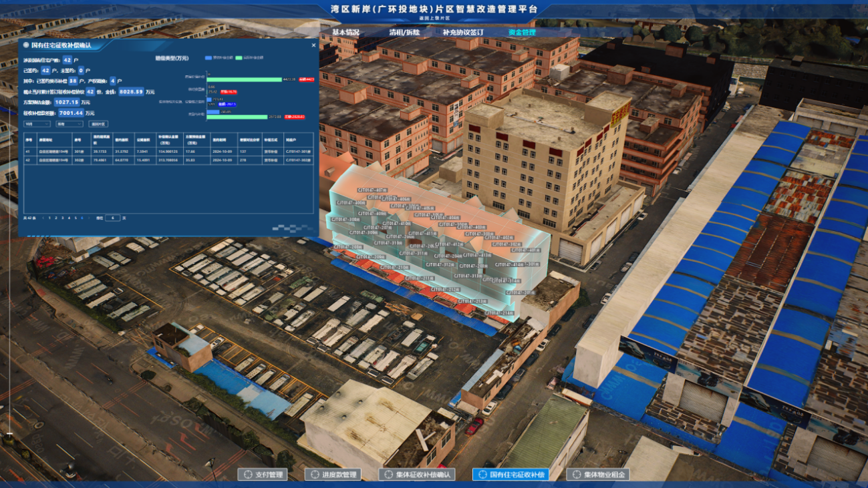Go to previous page using left arrow

tap(43, 218)
